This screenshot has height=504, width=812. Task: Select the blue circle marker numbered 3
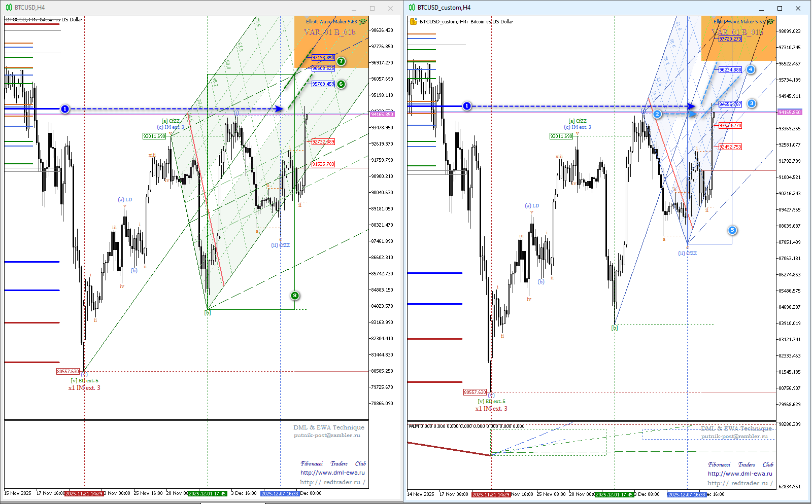[x=752, y=103]
